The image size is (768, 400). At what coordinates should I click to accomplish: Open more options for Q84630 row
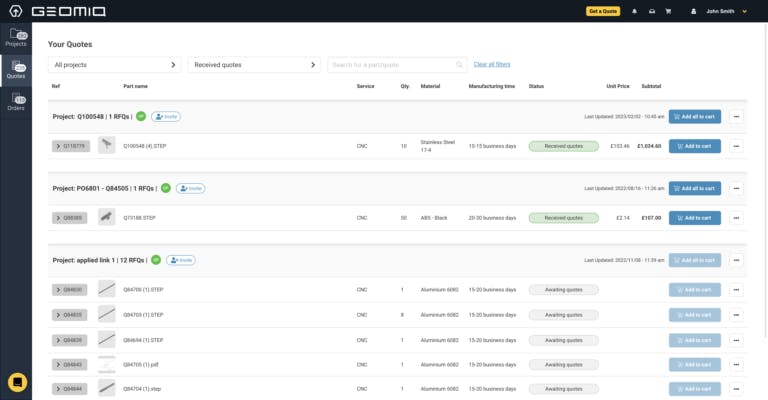pos(737,289)
